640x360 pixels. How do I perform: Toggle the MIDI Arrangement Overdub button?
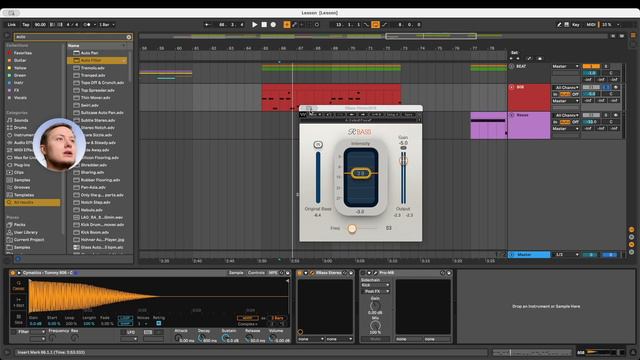(x=287, y=24)
